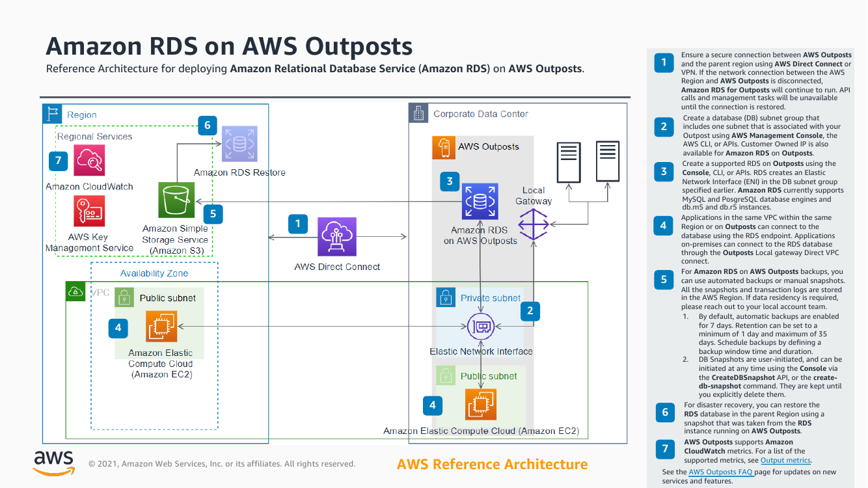Click the "For disaster recovery" paragraph
Viewport: 868px width, 488px height.
[x=754, y=418]
